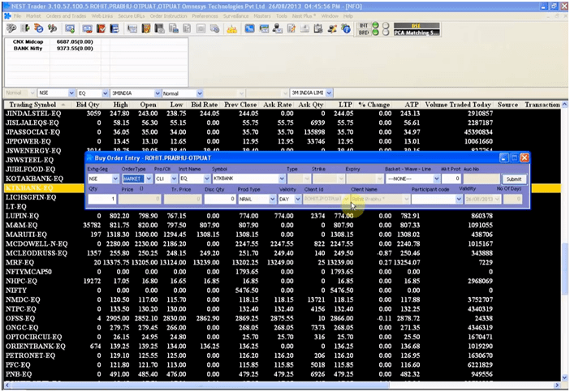
Task: Click the yellow crown-shaped toolbar icon
Action: tap(232, 29)
